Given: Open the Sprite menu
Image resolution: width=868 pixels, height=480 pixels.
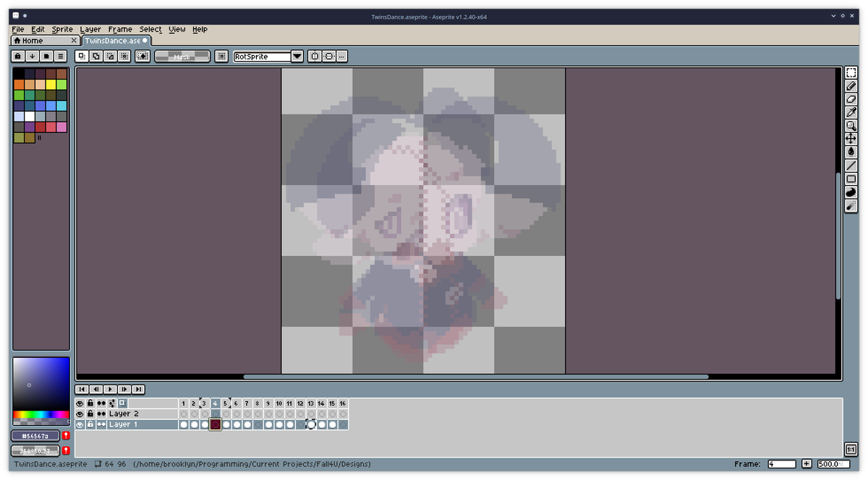Looking at the screenshot, I should click(x=62, y=30).
